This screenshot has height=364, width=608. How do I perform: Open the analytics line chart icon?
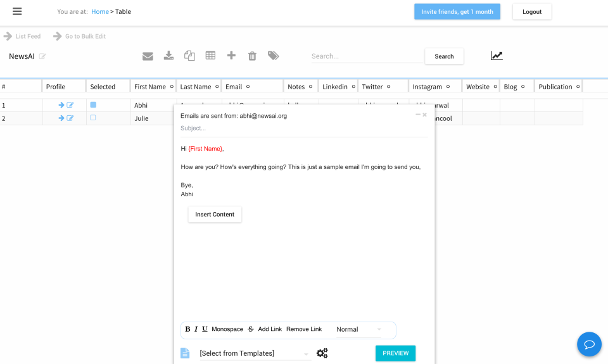[497, 56]
